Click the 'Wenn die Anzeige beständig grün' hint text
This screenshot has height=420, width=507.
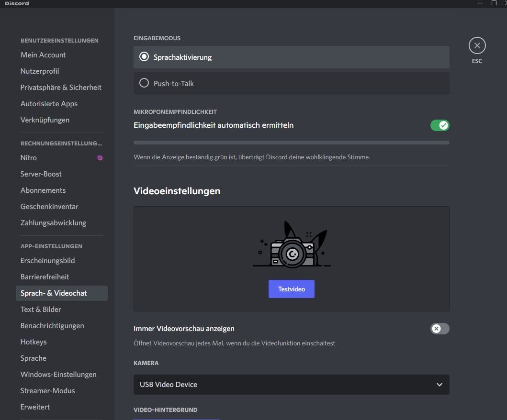(252, 157)
